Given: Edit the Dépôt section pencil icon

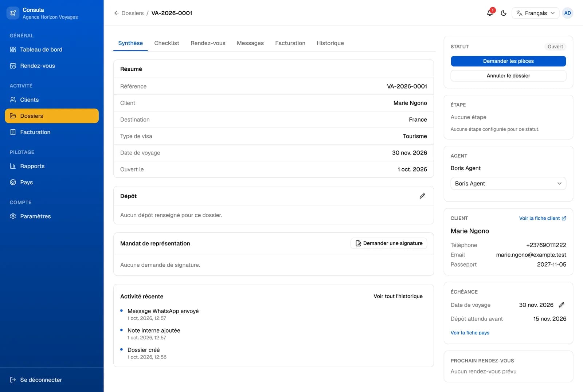Looking at the screenshot, I should [x=422, y=196].
